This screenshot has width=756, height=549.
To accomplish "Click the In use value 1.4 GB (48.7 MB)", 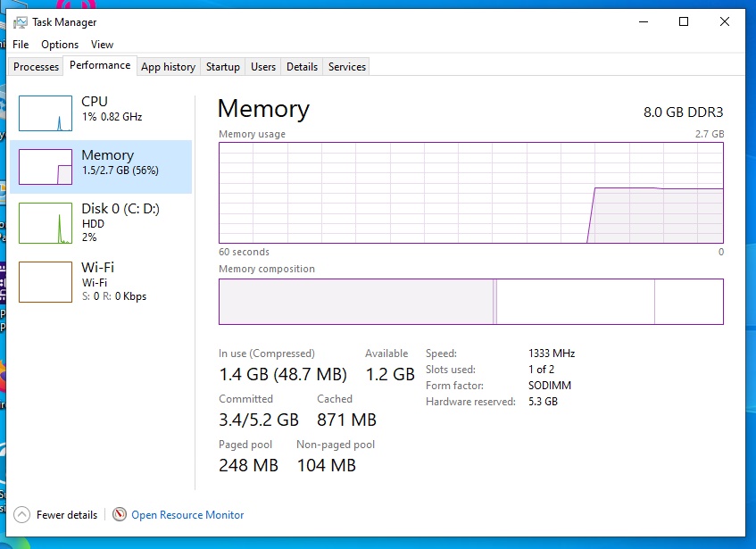I will pos(283,374).
